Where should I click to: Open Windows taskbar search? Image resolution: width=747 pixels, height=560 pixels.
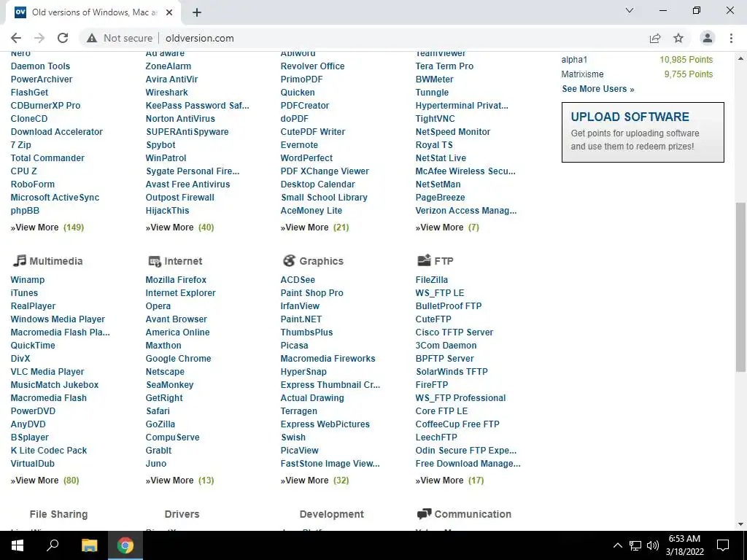tap(53, 545)
